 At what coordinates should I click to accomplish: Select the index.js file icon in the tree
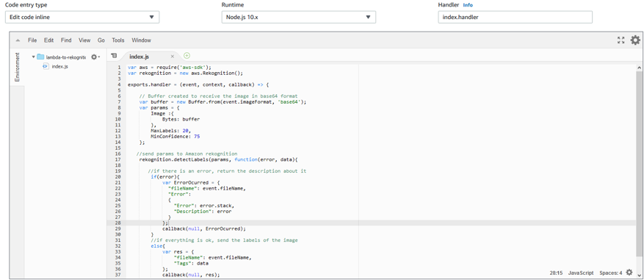point(46,66)
